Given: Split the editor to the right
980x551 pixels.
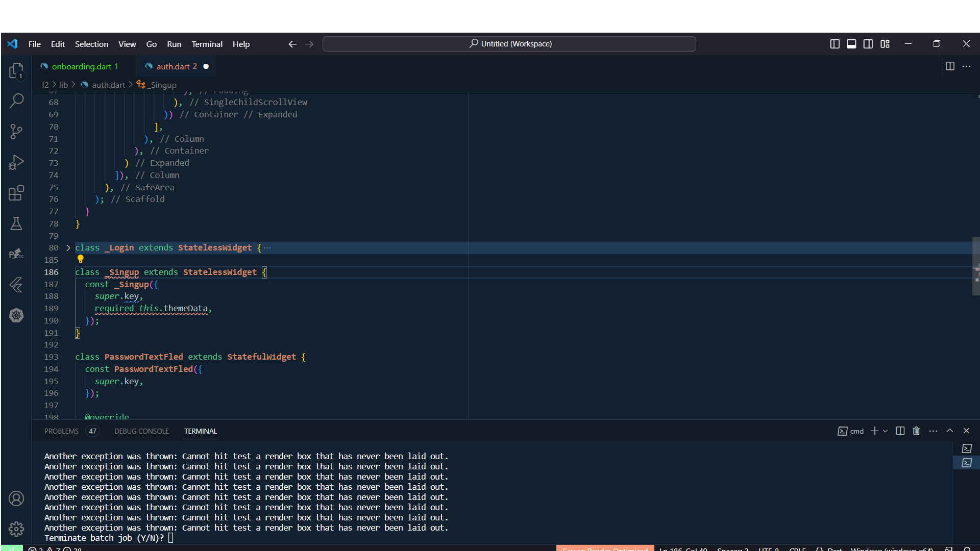Looking at the screenshot, I should click(x=950, y=66).
